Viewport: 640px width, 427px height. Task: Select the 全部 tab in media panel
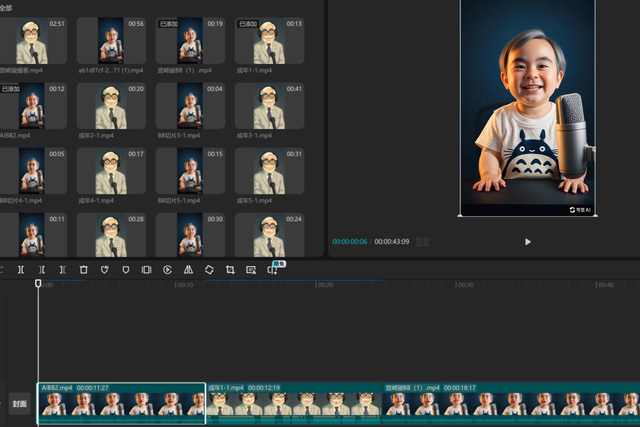[x=8, y=7]
